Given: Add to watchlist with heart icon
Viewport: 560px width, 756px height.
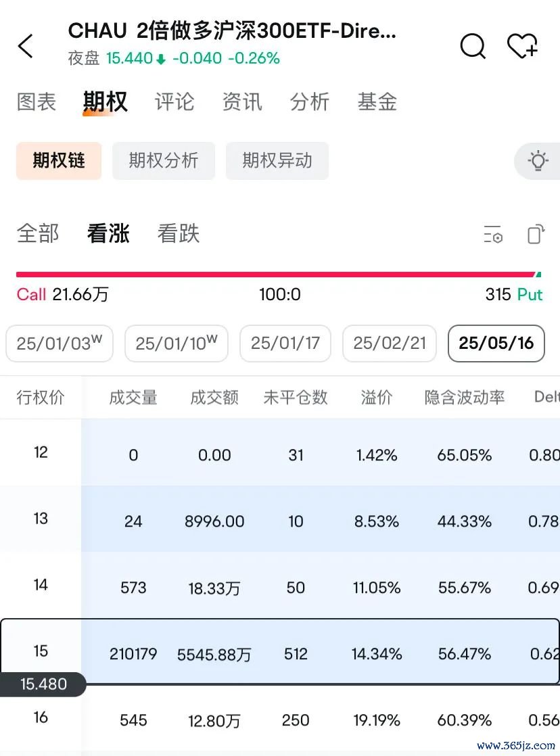Looking at the screenshot, I should click(x=522, y=47).
